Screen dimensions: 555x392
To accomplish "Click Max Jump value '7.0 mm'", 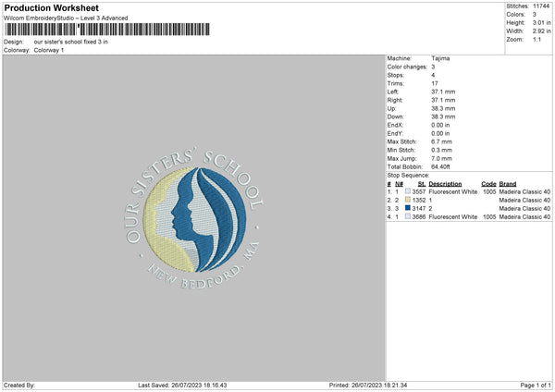I will pos(442,158).
